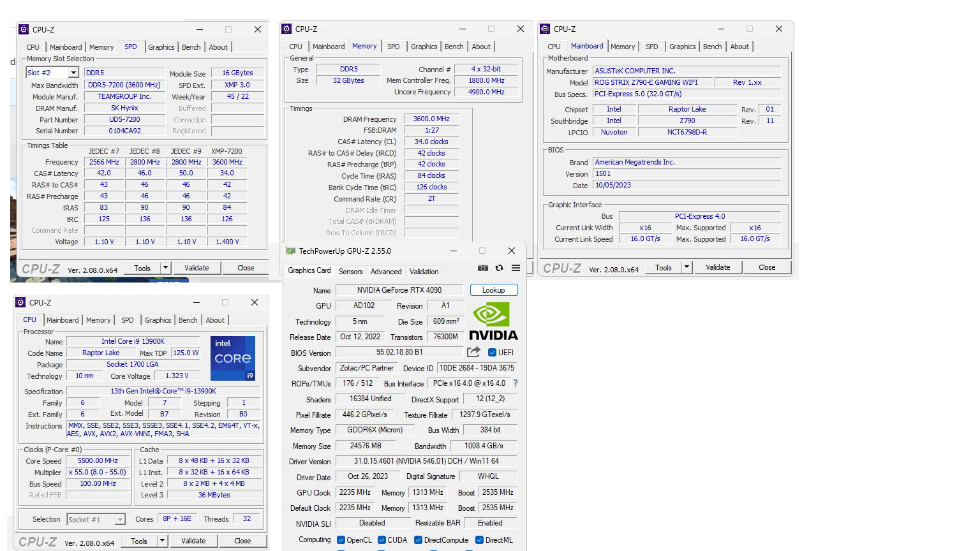Click the CPU-Z icon in Memory window title
Image resolution: width=980 pixels, height=551 pixels.
click(x=286, y=29)
